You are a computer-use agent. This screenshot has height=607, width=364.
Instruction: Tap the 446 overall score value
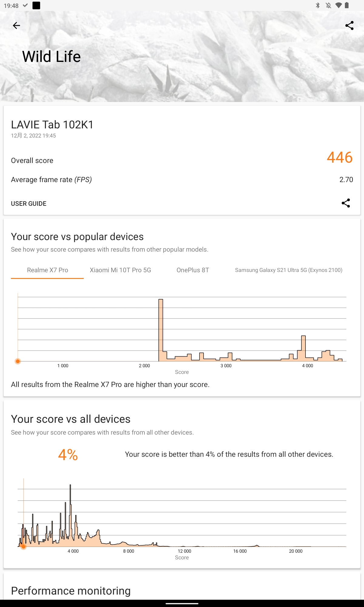pos(339,158)
